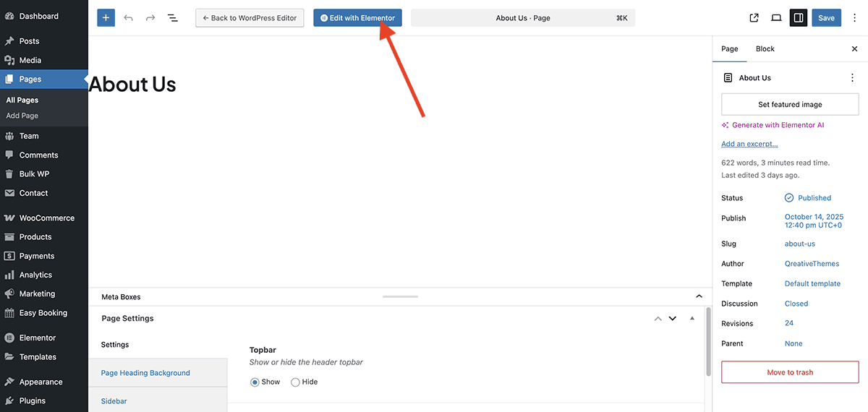Collapse the Meta Boxes panel

click(699, 296)
